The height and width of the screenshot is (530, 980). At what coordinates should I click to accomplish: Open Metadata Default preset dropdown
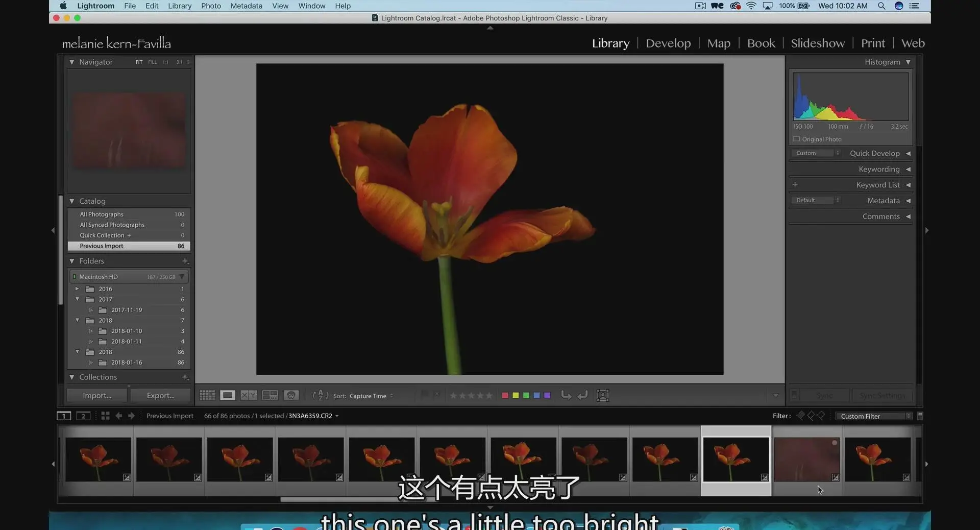coord(816,200)
